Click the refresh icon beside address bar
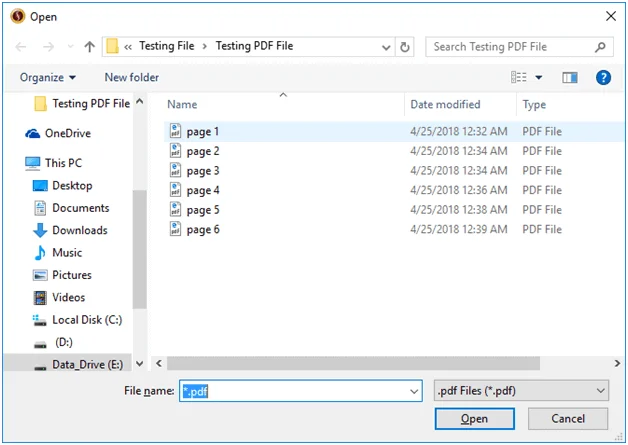Image resolution: width=628 pixels, height=445 pixels. (405, 47)
